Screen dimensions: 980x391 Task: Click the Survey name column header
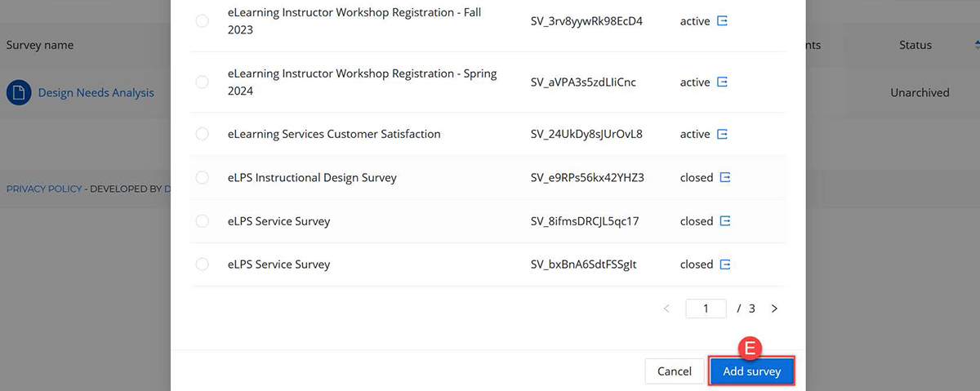(x=40, y=45)
